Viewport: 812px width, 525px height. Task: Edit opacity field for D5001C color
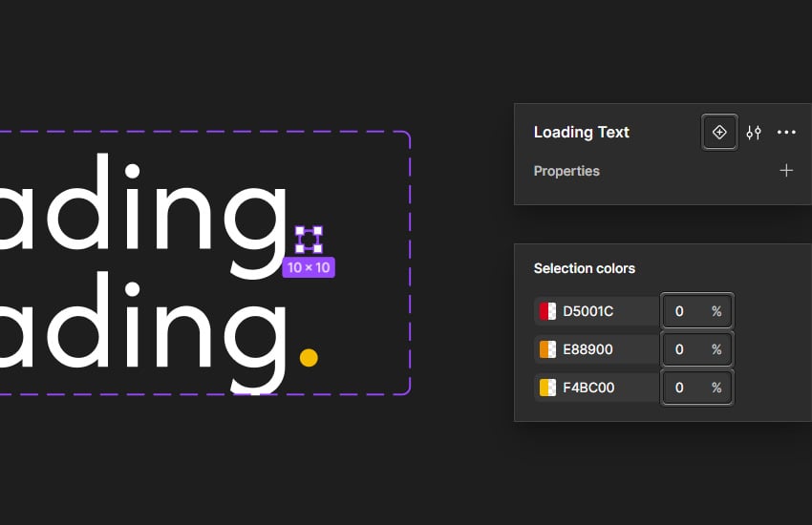click(x=697, y=311)
